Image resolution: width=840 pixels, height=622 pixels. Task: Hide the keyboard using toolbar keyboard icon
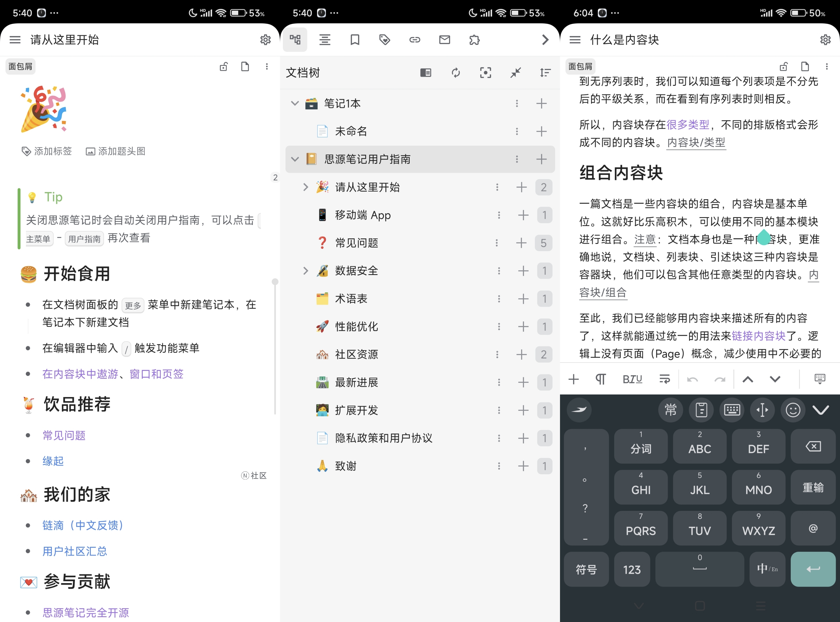[820, 379]
